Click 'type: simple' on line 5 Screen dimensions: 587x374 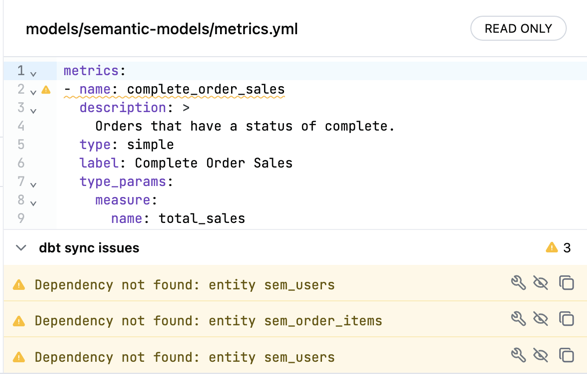tap(127, 145)
